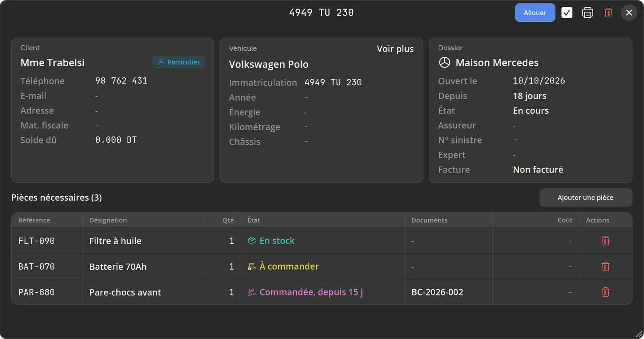This screenshot has width=644, height=339.
Task: Open document BC-2026-002
Action: pos(437,292)
